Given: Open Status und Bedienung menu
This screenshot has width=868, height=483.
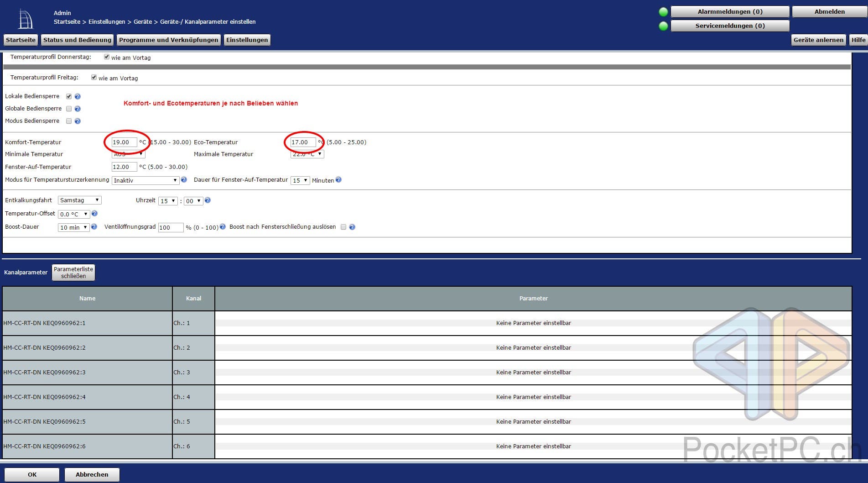Looking at the screenshot, I should point(77,40).
